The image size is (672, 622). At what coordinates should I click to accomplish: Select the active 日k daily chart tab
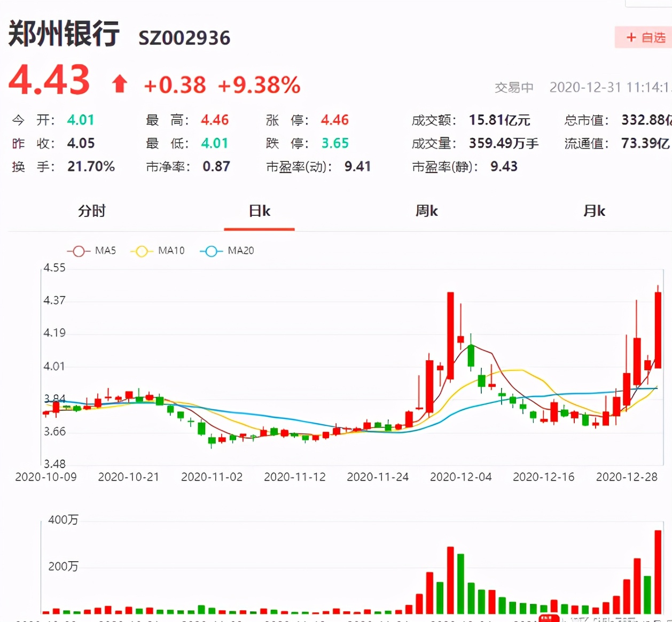259,211
